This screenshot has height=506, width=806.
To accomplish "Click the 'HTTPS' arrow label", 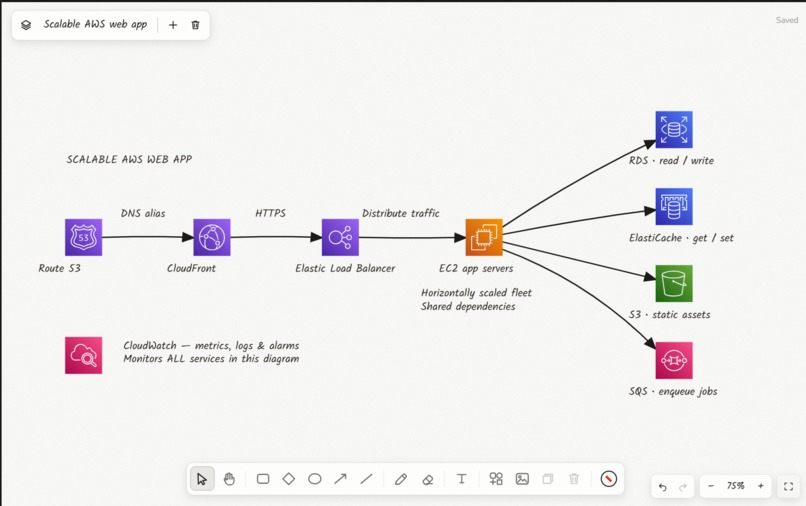I will [270, 213].
